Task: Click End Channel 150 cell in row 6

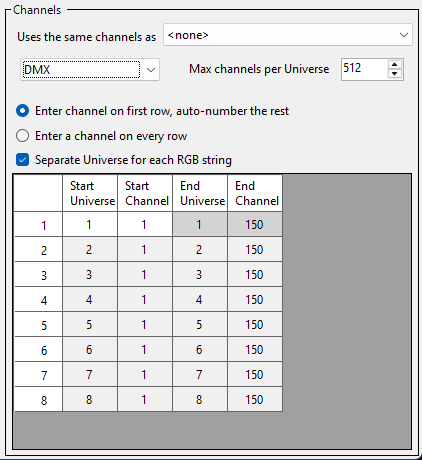Action: (255, 350)
